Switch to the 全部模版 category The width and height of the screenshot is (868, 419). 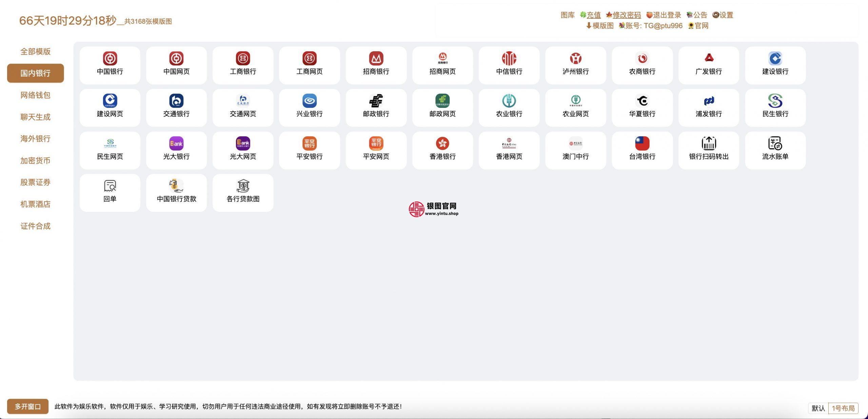35,52
